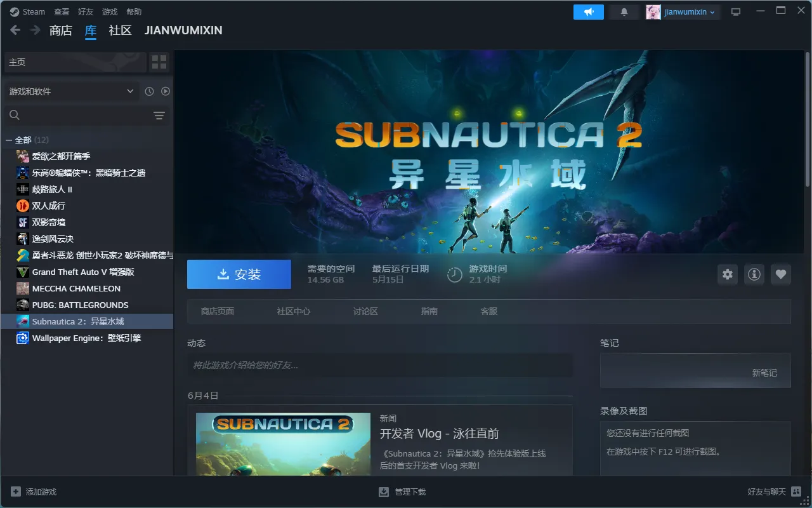Collapse the 全部 games category
This screenshot has height=508, width=812.
[9, 140]
